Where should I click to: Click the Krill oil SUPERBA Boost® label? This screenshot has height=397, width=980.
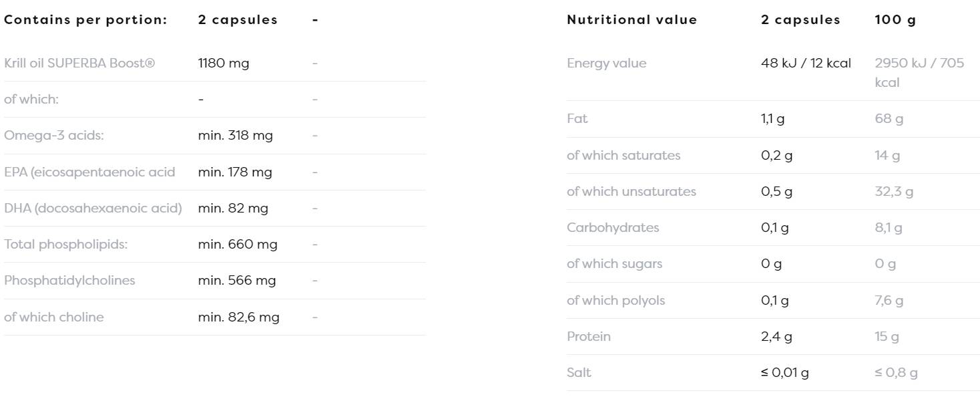coord(79,63)
